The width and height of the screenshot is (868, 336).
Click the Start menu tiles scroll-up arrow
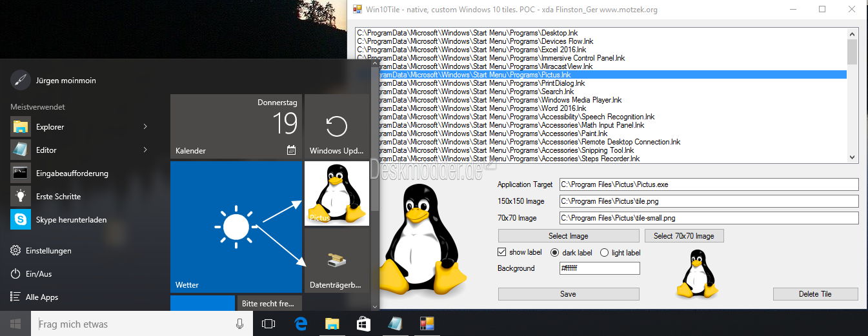(x=375, y=63)
